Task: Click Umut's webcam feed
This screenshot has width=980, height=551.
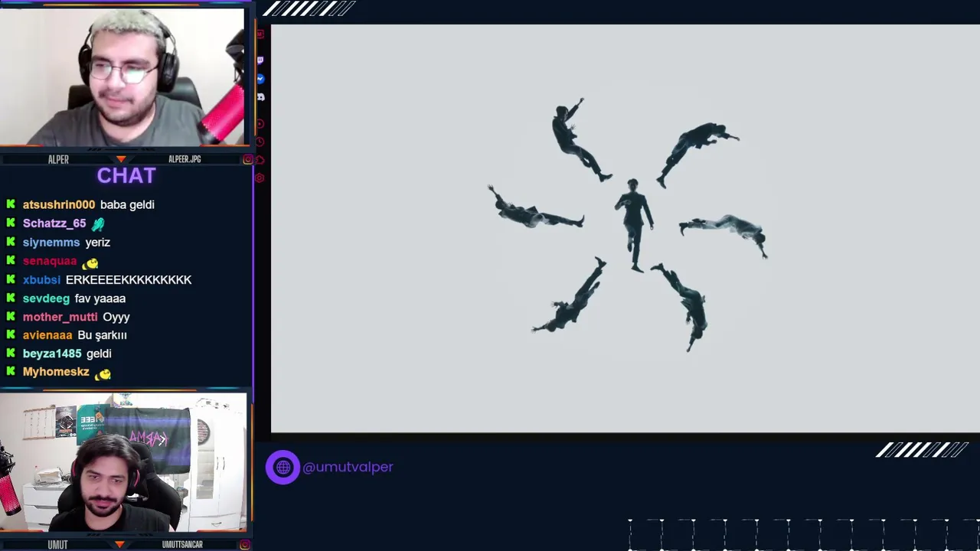Action: pos(122,462)
